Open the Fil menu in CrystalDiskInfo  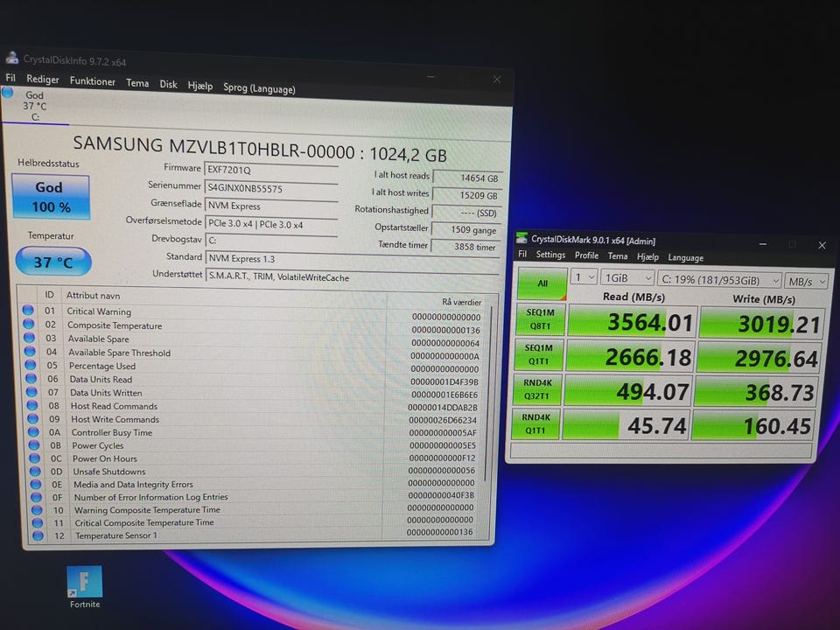coord(10,78)
